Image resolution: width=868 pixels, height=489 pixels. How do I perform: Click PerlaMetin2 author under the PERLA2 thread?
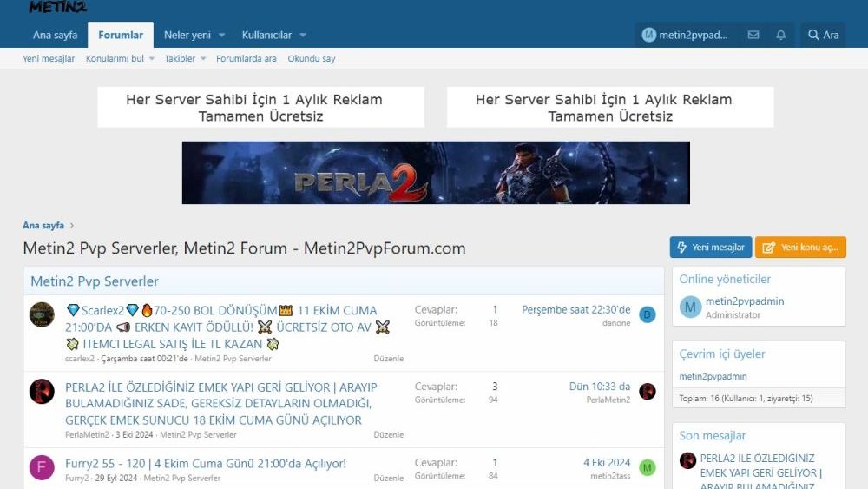[x=87, y=435]
